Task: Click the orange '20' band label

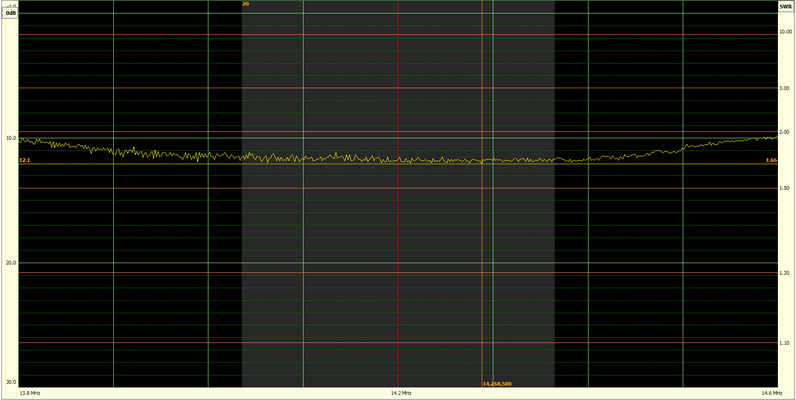Action: point(246,4)
